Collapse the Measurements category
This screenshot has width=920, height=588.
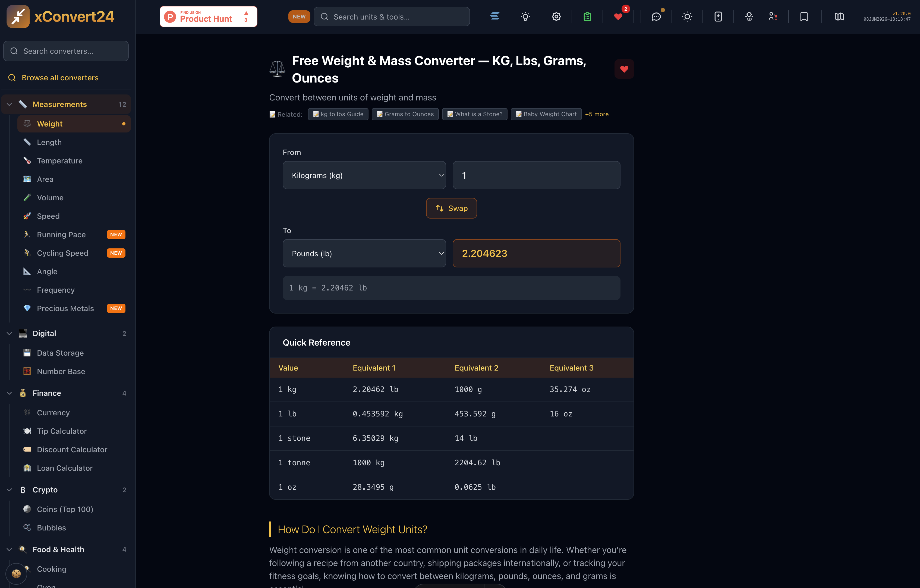[66, 104]
